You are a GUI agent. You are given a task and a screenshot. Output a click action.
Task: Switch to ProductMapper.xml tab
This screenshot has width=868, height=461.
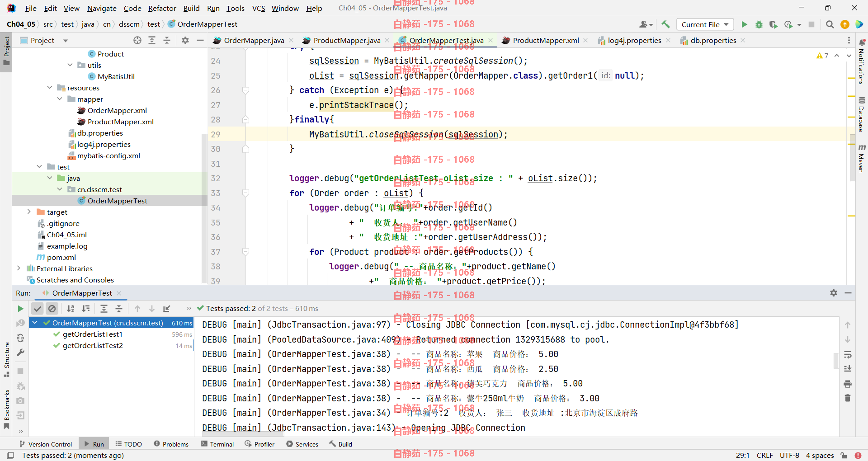coord(546,40)
